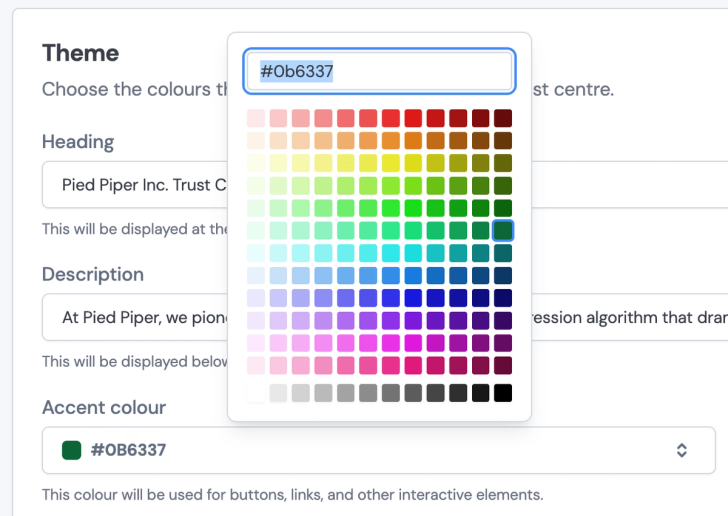Pick the lightest orange swatch in second row

tap(256, 141)
